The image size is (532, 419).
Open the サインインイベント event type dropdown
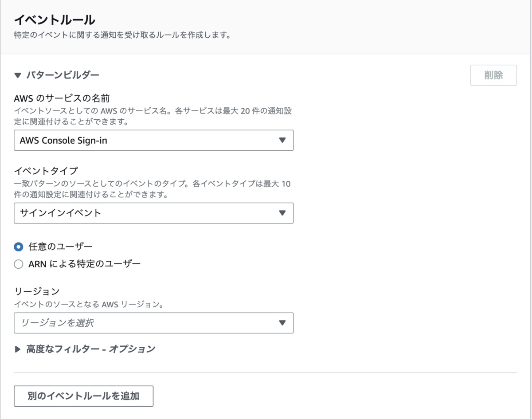click(153, 213)
